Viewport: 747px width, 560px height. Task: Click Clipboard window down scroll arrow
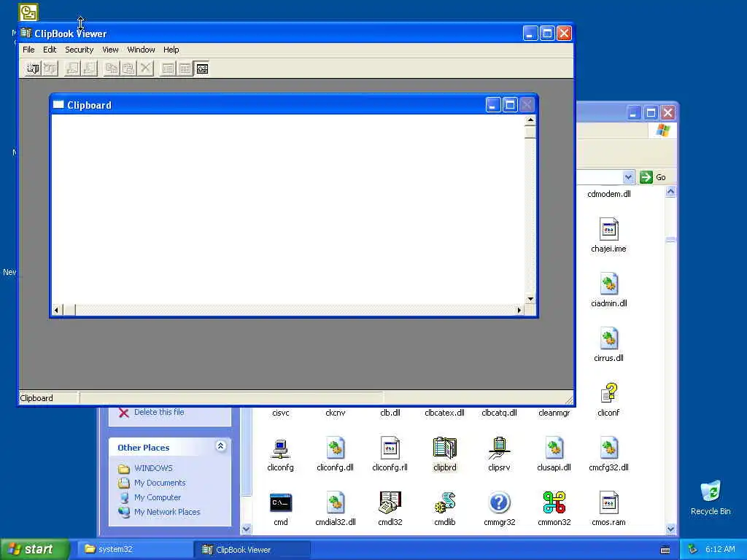(530, 299)
